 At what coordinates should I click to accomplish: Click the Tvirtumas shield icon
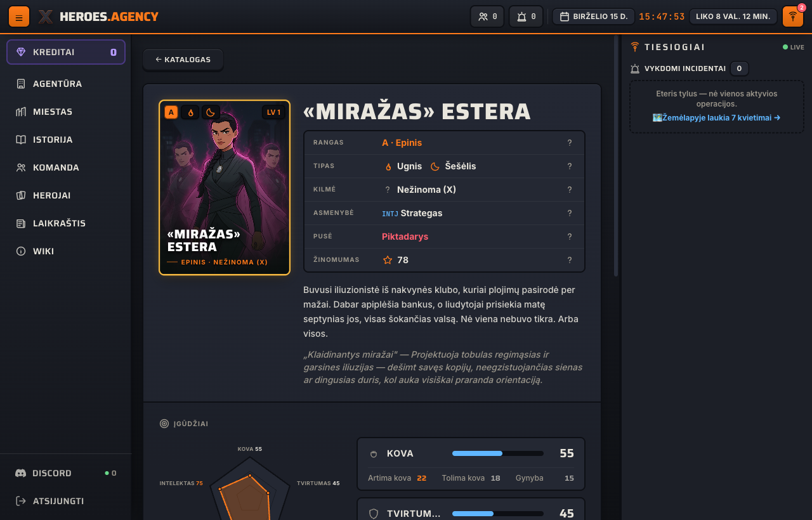[x=374, y=514]
